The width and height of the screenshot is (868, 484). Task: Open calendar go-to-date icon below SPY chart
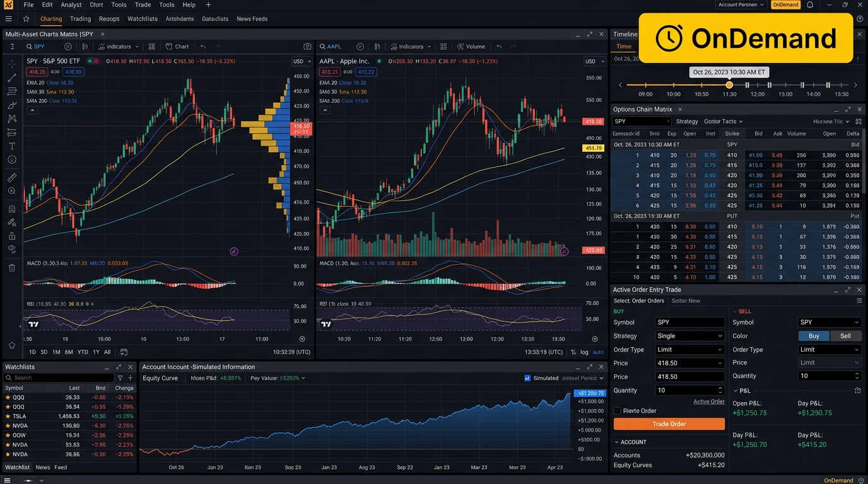click(124, 352)
